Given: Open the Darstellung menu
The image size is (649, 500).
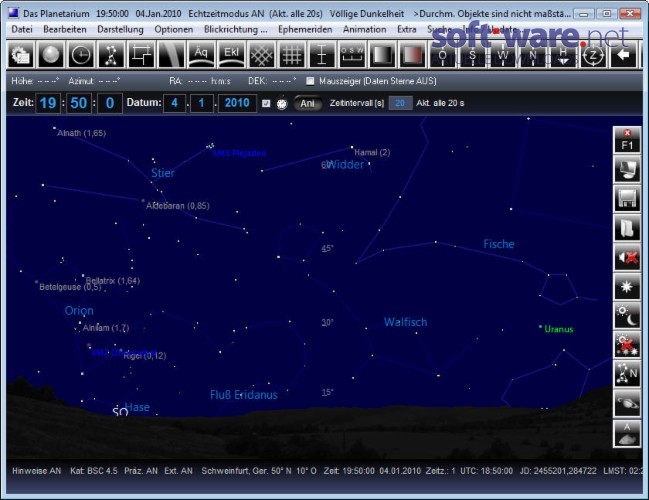Looking at the screenshot, I should (120, 29).
